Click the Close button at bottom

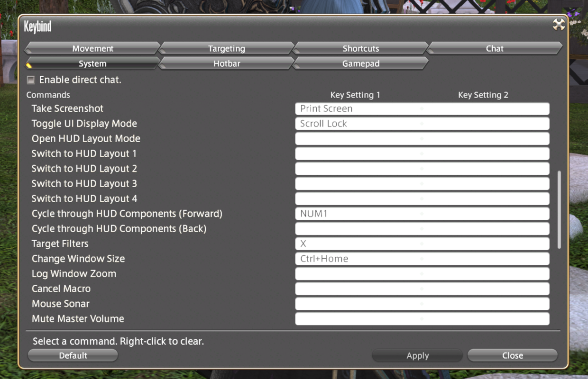[x=512, y=355]
